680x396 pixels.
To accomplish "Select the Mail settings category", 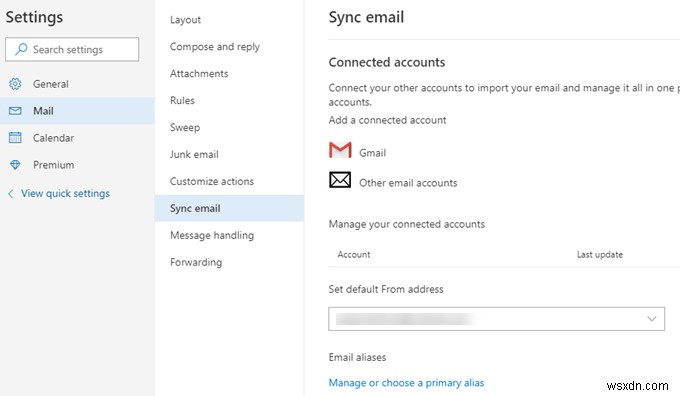I will point(77,111).
